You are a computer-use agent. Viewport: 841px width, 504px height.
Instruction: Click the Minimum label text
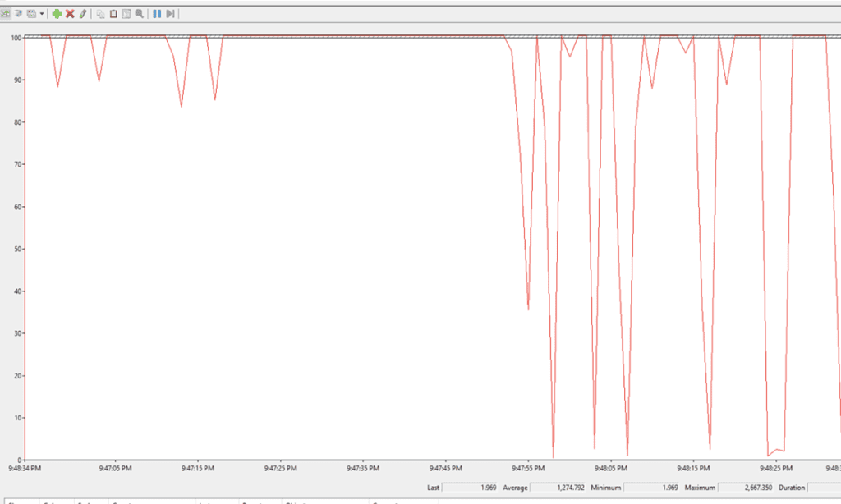pos(606,488)
